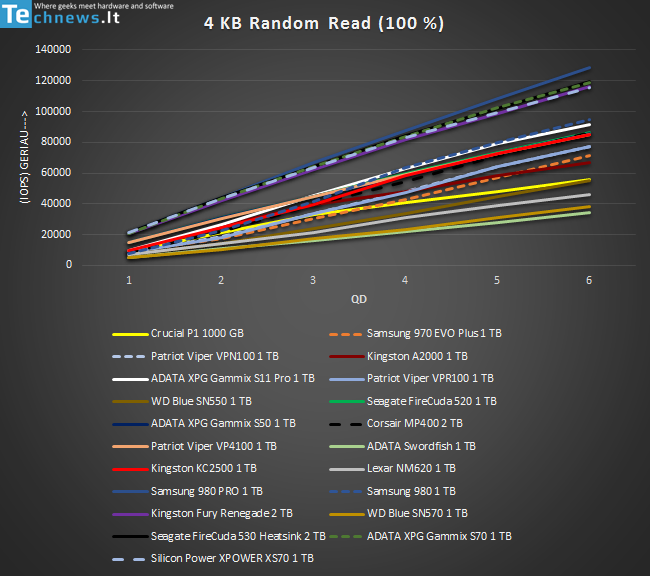Select Kingston KC2500 1 TB legend entry
Screen dimensions: 650x576
[x=184, y=469]
